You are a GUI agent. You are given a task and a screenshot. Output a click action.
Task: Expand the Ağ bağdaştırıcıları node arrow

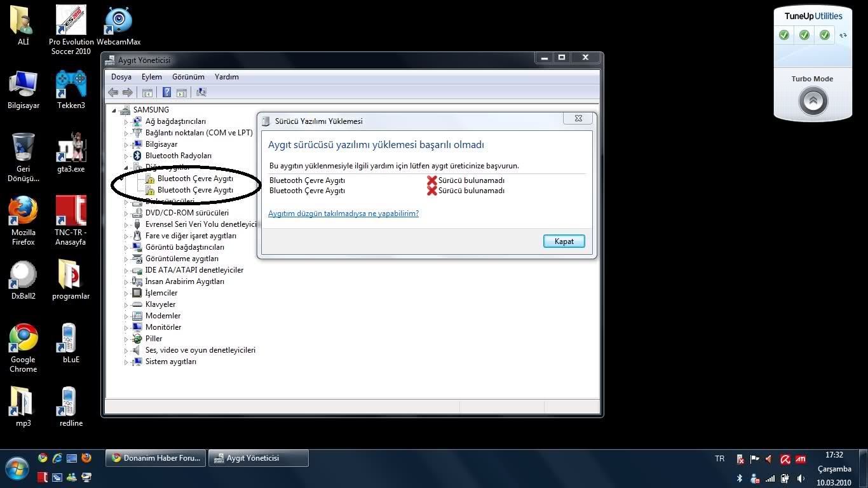pyautogui.click(x=126, y=121)
